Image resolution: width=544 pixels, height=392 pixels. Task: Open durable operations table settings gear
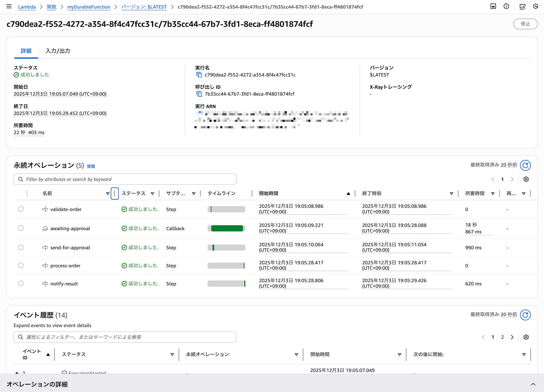(526, 179)
